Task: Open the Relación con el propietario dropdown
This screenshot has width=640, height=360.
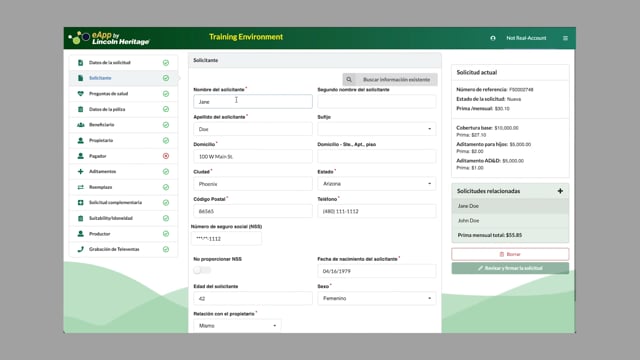Action: click(237, 326)
